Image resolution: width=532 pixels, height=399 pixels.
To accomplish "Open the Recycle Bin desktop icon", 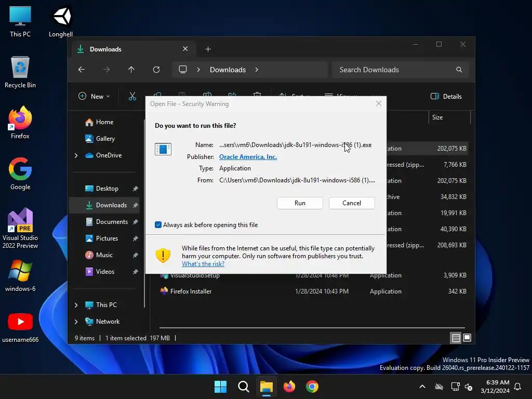I will click(x=20, y=72).
